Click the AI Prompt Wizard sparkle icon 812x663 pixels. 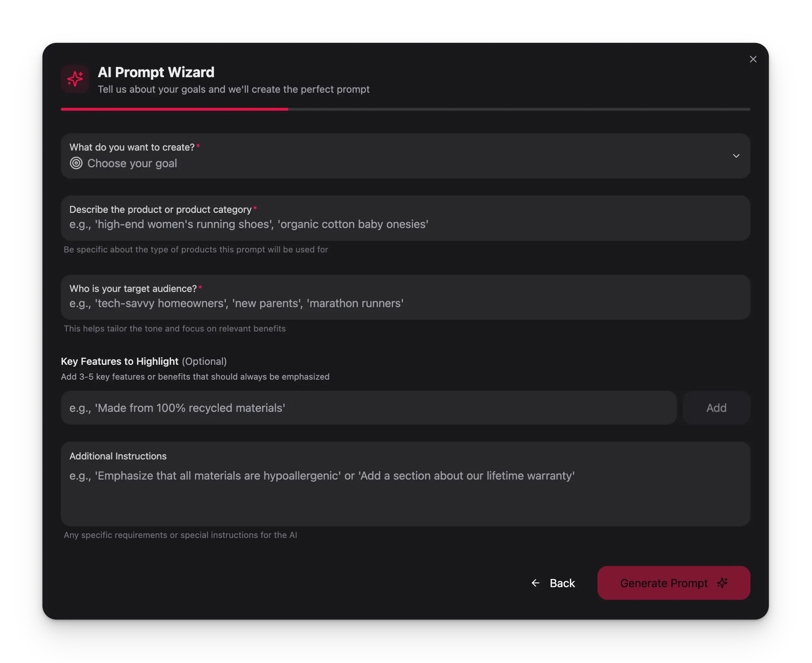point(75,79)
